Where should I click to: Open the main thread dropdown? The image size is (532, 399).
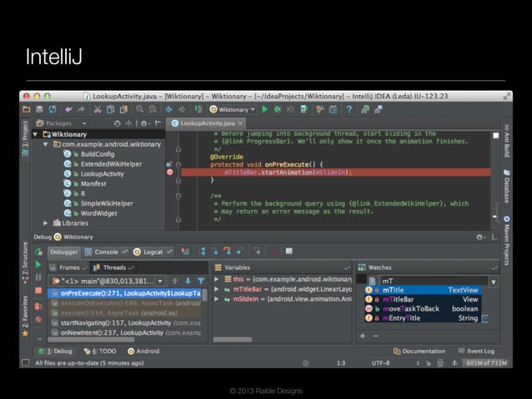click(161, 281)
